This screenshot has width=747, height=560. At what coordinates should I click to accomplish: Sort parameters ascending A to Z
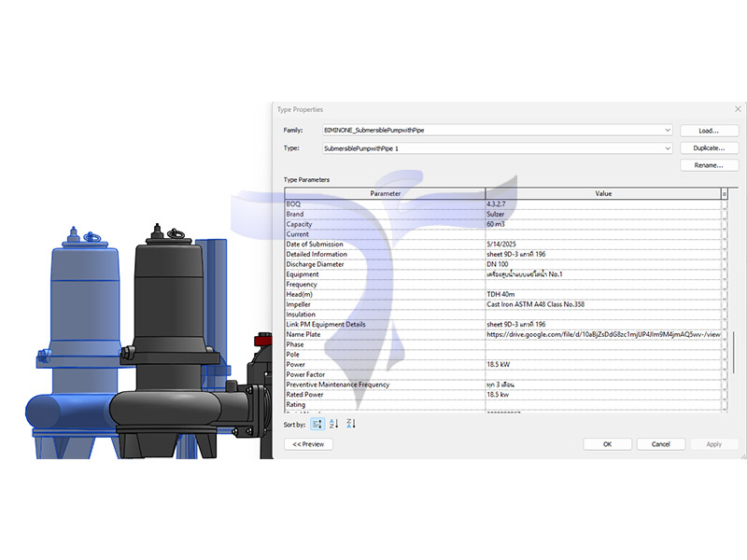coord(334,424)
